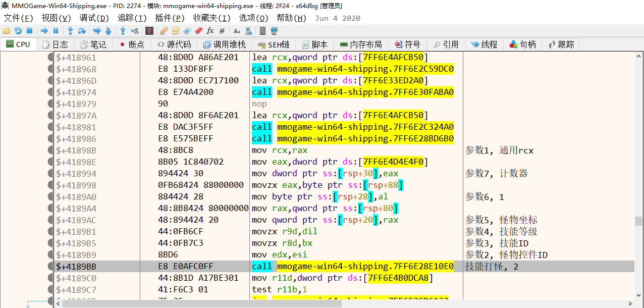Open the strings Az icon
Image resolution: width=644 pixels, height=308 pixels.
pos(236,31)
